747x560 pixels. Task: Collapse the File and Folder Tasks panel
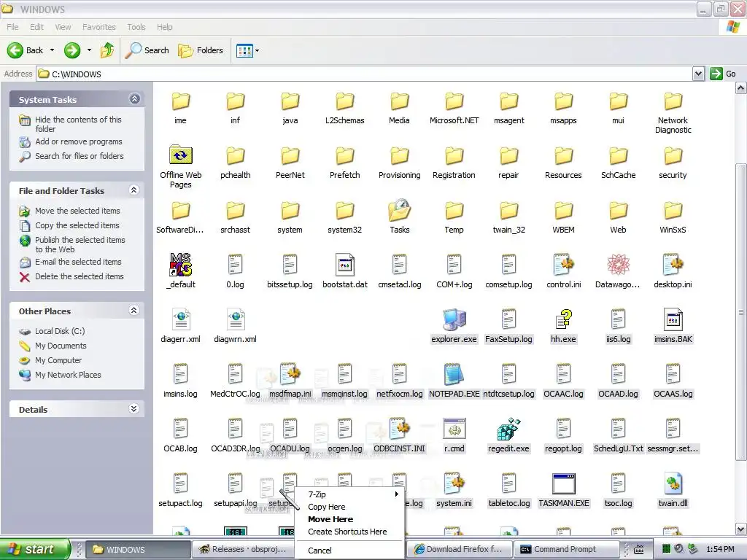134,190
